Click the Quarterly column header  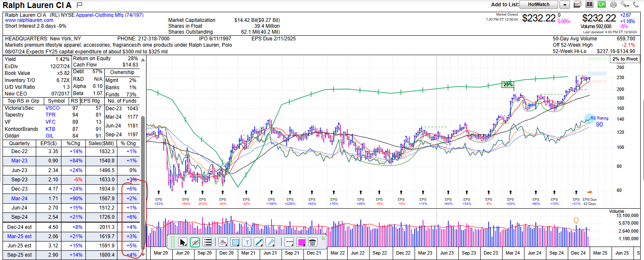click(19, 143)
